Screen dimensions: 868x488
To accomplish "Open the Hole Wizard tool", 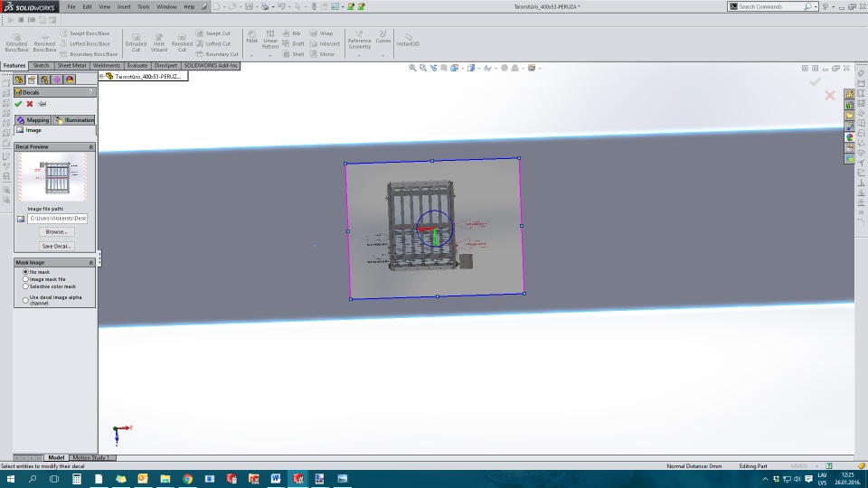I will coord(159,42).
